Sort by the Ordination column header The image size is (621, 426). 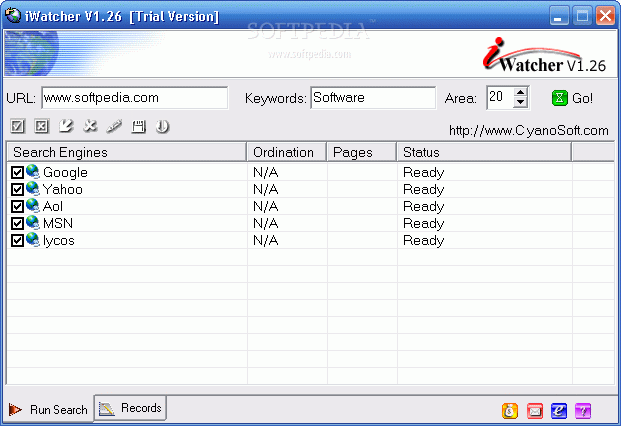[x=287, y=152]
